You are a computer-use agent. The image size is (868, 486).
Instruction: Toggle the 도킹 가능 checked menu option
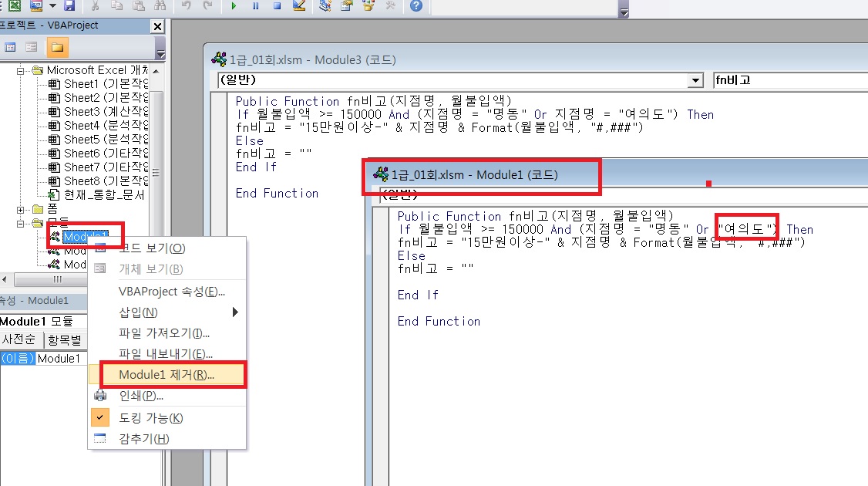pyautogui.click(x=150, y=418)
